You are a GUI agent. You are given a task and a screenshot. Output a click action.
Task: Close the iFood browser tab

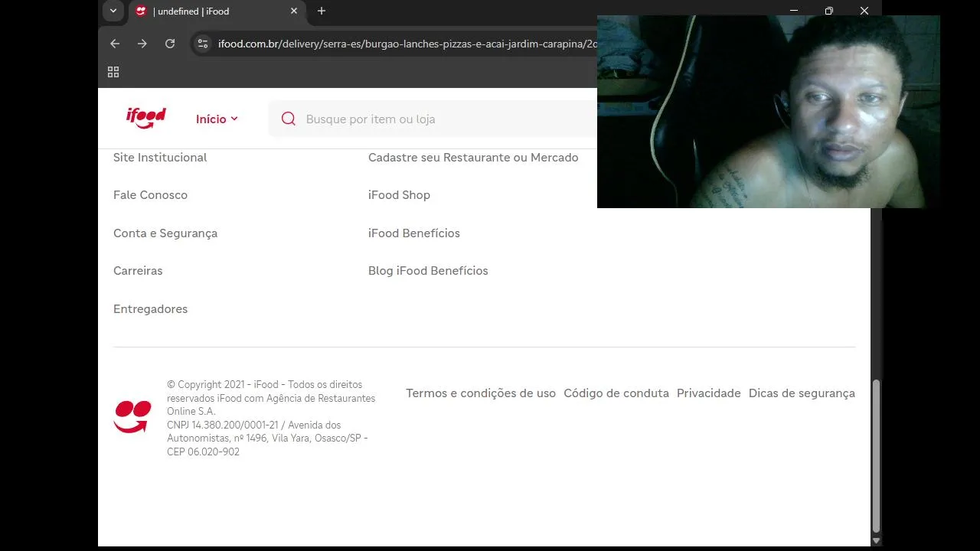click(x=294, y=11)
